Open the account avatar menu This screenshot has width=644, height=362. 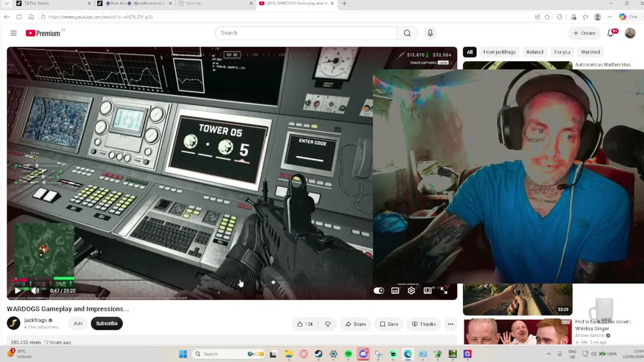tap(630, 33)
